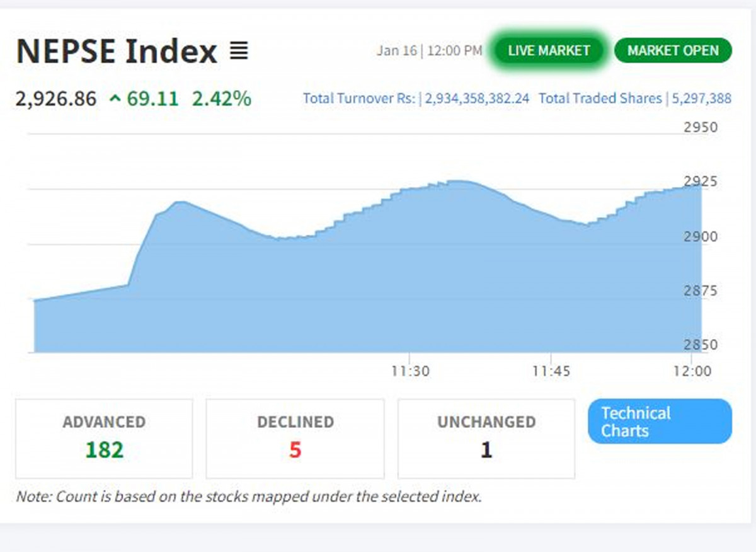Screen dimensions: 756x552
Task: Select the DECLINED 5 box
Action: [295, 439]
